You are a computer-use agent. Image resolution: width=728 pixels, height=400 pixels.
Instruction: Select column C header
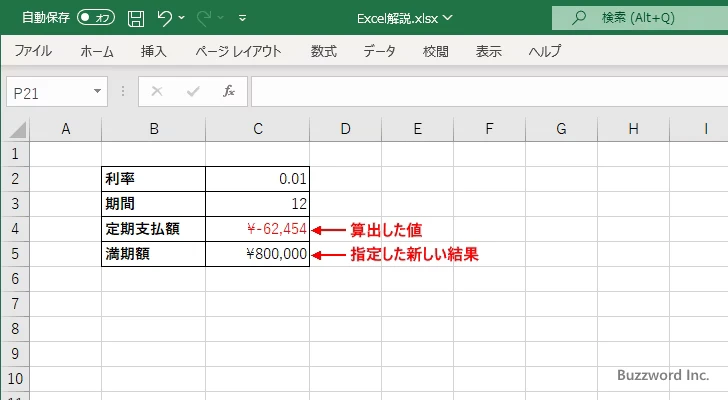coord(258,129)
